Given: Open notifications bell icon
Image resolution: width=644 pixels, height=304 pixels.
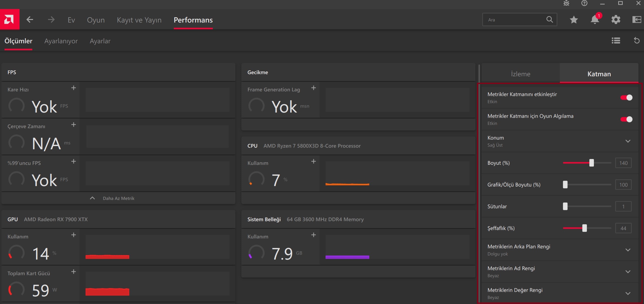Looking at the screenshot, I should tap(595, 19).
